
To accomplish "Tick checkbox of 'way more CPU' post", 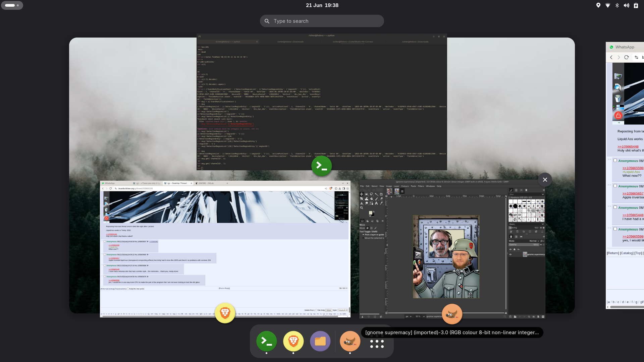I will click(x=105, y=277).
